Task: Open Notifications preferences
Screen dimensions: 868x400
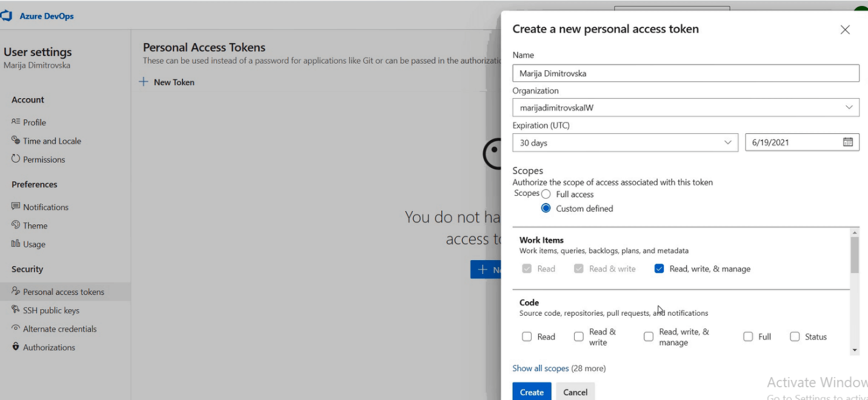Action: (46, 207)
